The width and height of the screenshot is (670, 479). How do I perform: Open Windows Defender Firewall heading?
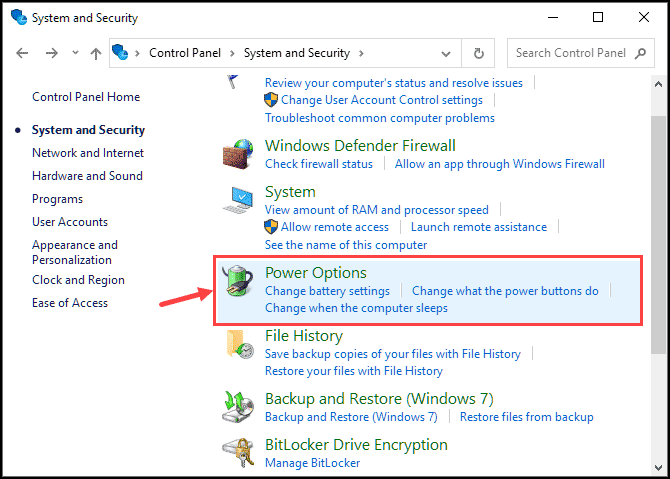(x=360, y=146)
